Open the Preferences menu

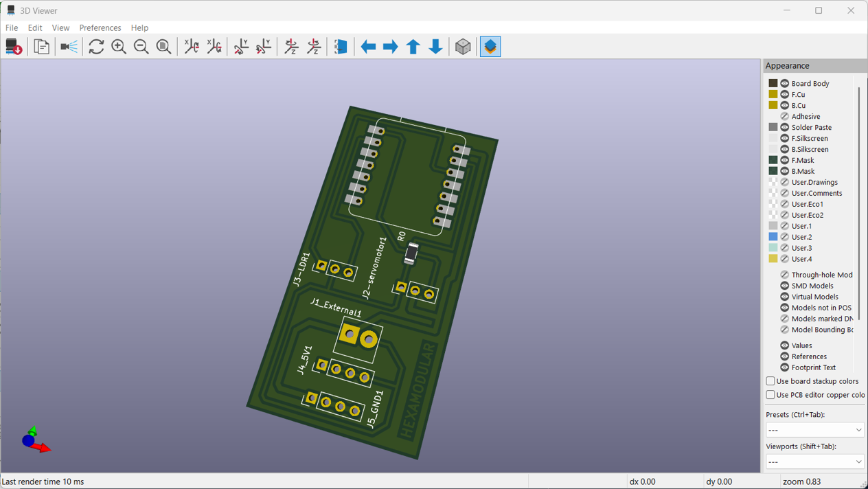coord(100,27)
